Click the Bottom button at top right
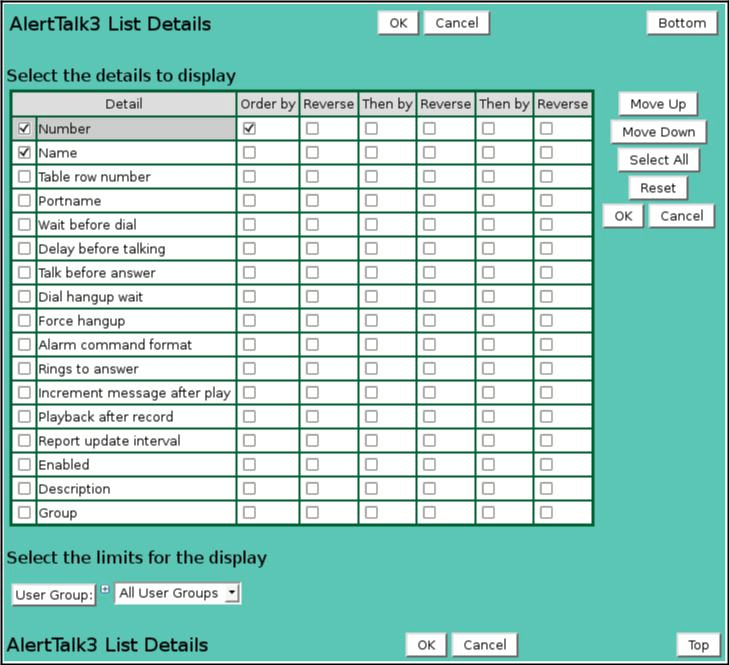The image size is (729, 665). [x=682, y=23]
